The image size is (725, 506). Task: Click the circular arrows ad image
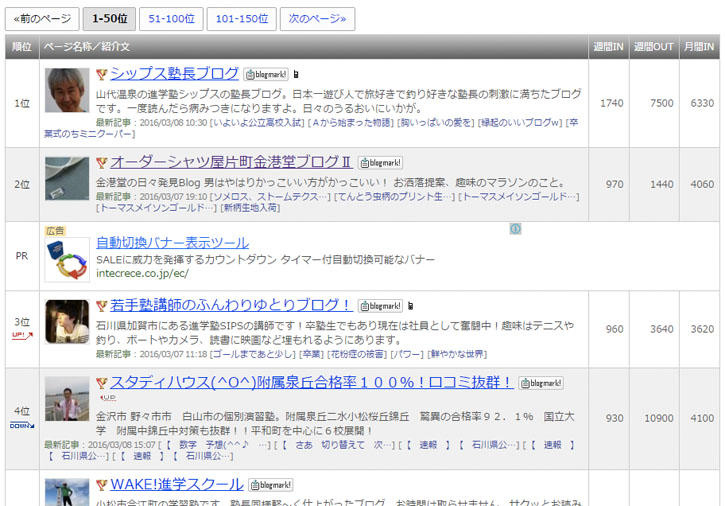[x=66, y=260]
